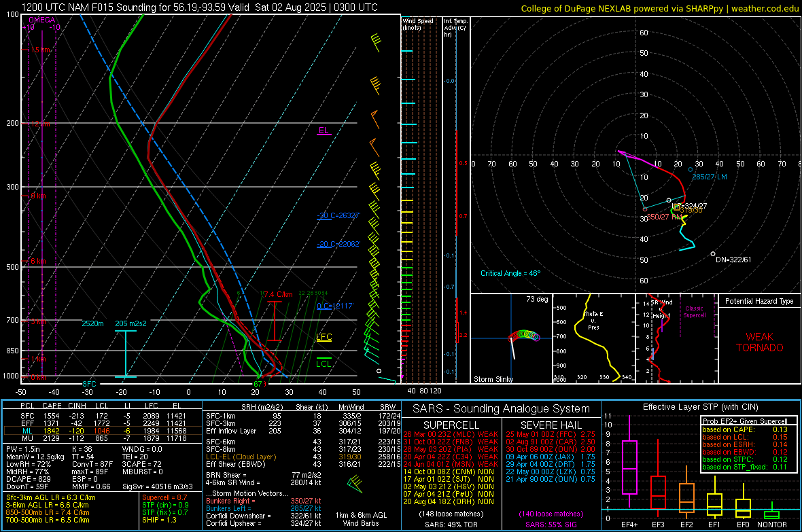Click the Classic Supercell label

pos(694,312)
